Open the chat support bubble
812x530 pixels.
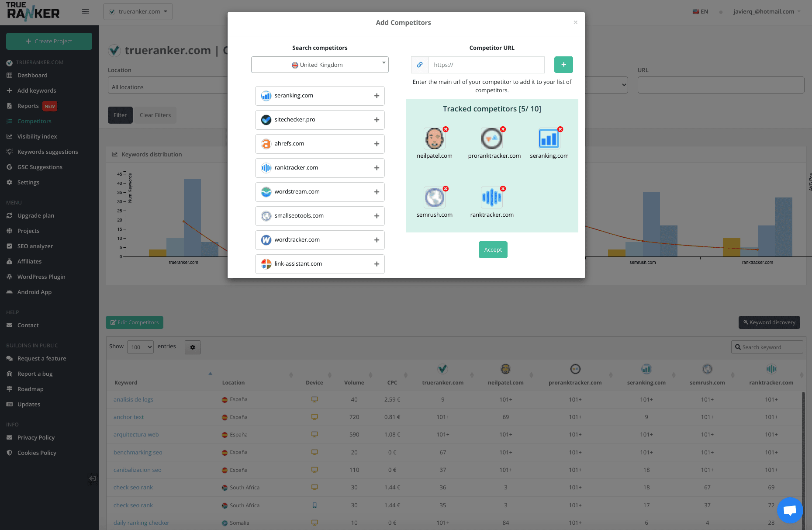pos(790,510)
